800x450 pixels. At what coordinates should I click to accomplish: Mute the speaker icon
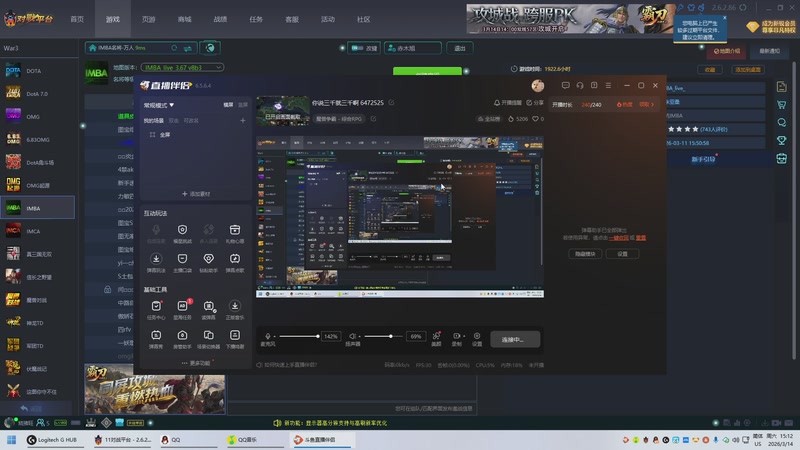pos(352,336)
